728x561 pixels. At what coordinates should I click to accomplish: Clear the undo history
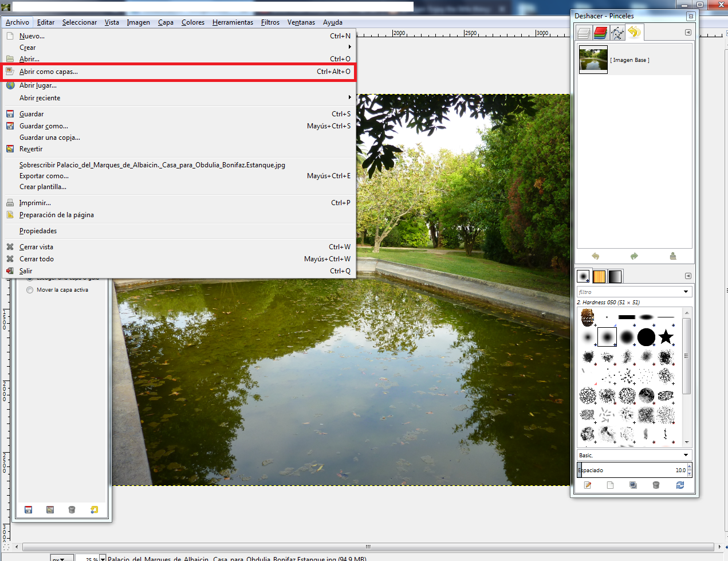(673, 256)
